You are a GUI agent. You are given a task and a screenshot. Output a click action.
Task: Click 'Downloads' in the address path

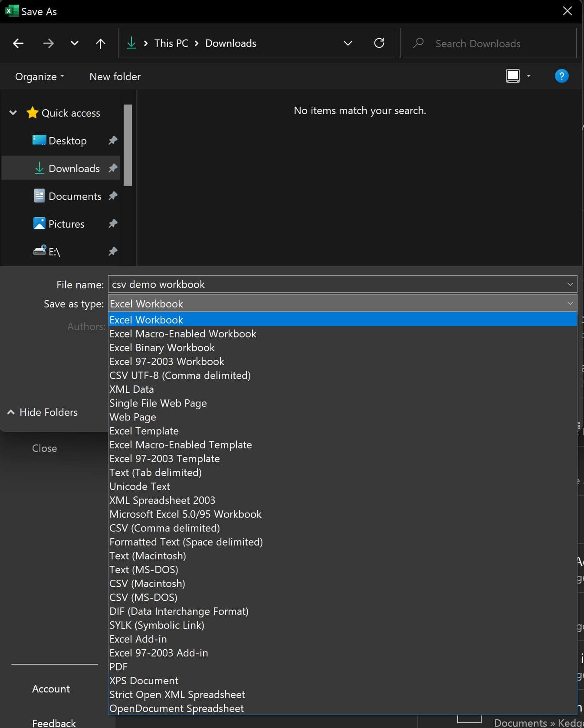point(231,43)
